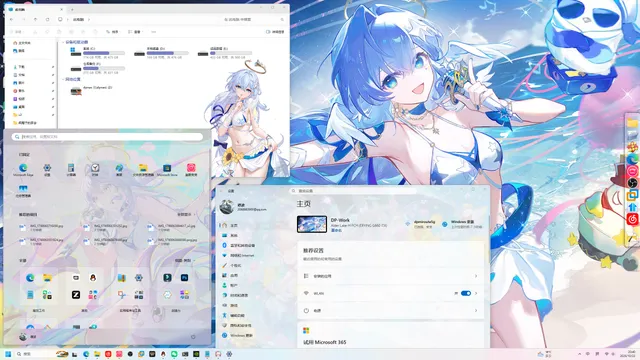Screen dimensions: 640x360
Task: Expand the Power settings row chevron
Action: [476, 311]
